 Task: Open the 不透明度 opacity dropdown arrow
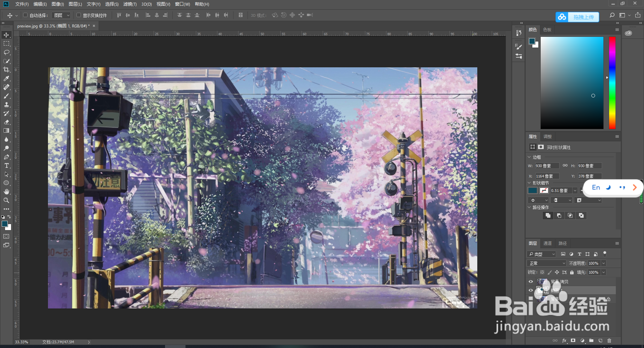point(603,263)
